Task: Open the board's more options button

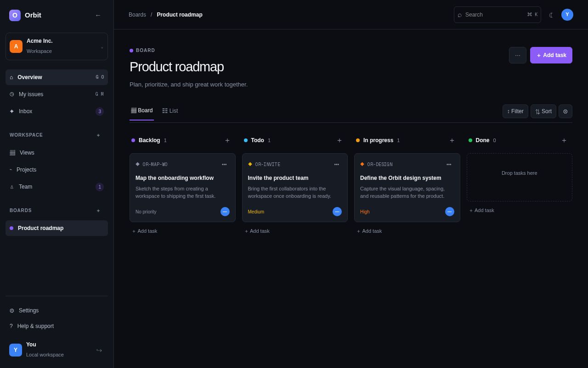Action: click(518, 55)
